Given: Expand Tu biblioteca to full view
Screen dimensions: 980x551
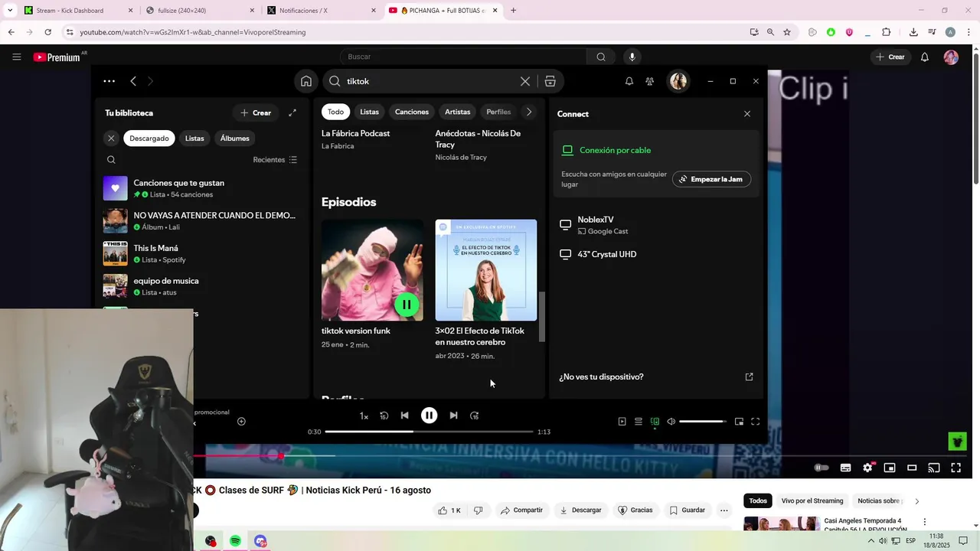Looking at the screenshot, I should pyautogui.click(x=292, y=112).
